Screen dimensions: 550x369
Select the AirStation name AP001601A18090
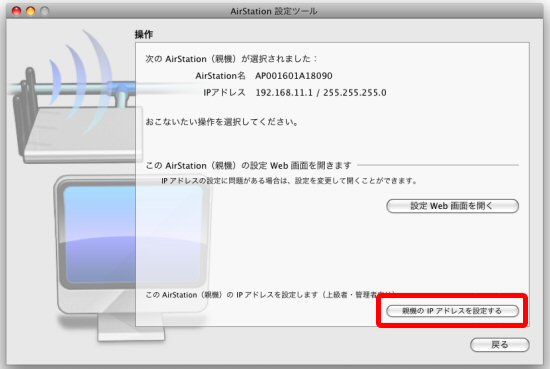(294, 76)
